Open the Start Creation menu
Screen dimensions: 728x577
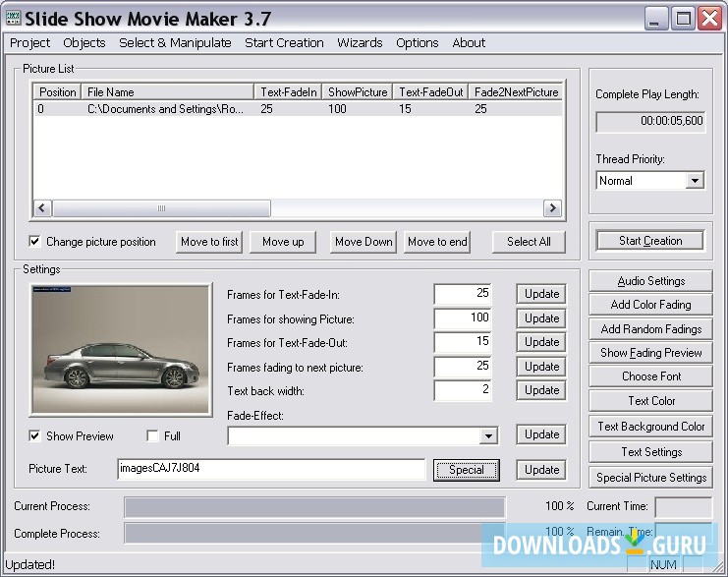coord(284,42)
